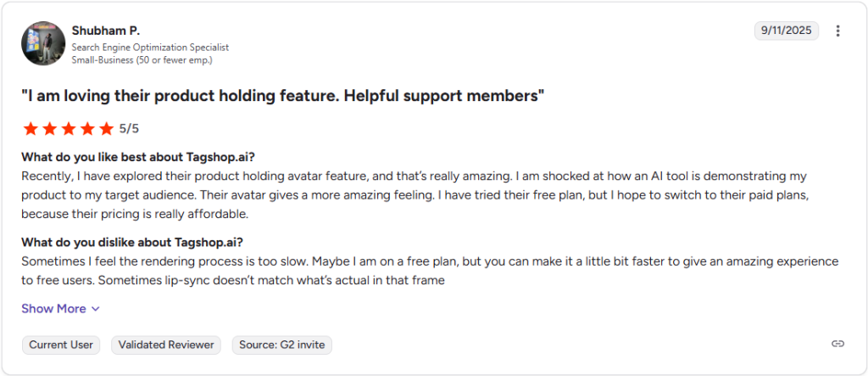Click the Search Engine Optimization Specialist title
The height and width of the screenshot is (376, 868).
[150, 48]
